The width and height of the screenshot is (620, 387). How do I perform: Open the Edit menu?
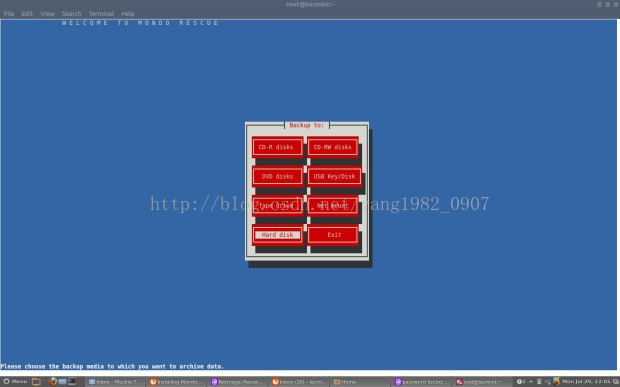[27, 13]
